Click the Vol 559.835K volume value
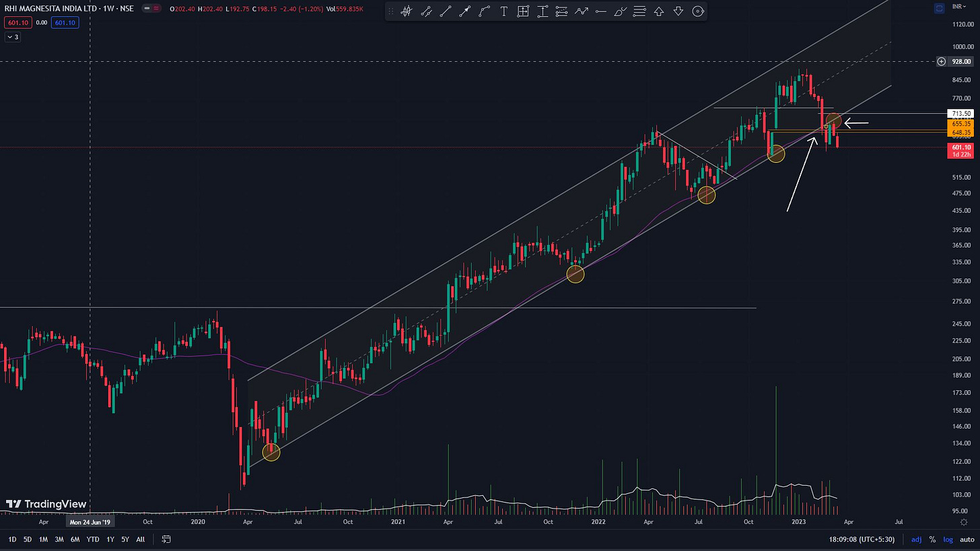The height and width of the screenshot is (551, 980). pos(345,9)
